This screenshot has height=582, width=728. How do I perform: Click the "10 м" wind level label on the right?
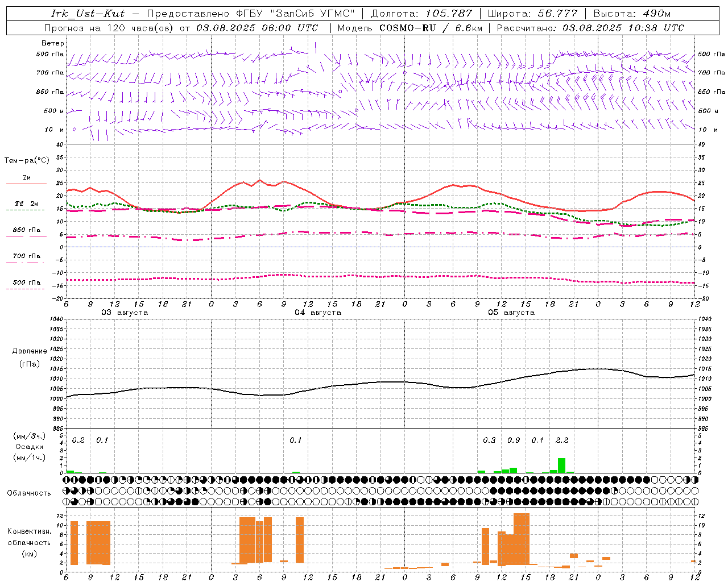tap(708, 130)
